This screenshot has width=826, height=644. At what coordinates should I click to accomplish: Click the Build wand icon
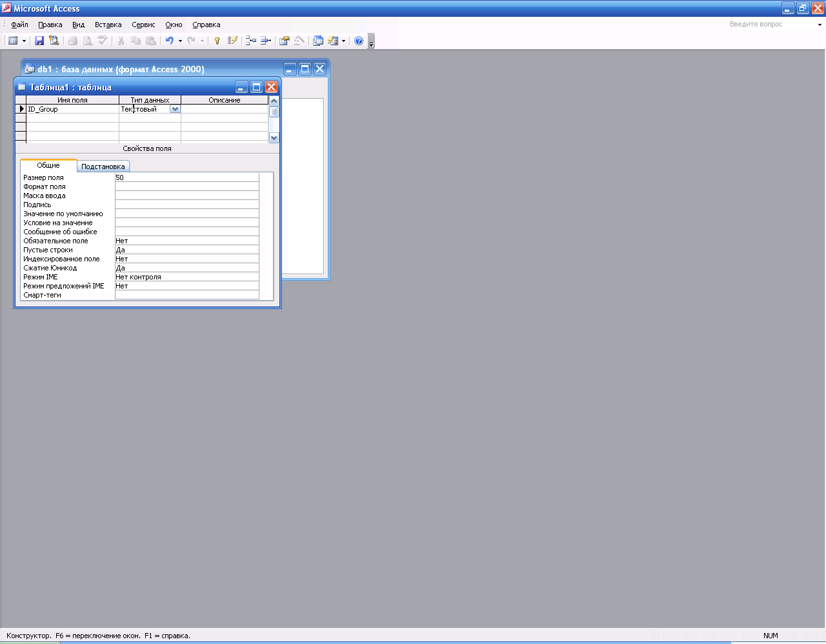(299, 41)
